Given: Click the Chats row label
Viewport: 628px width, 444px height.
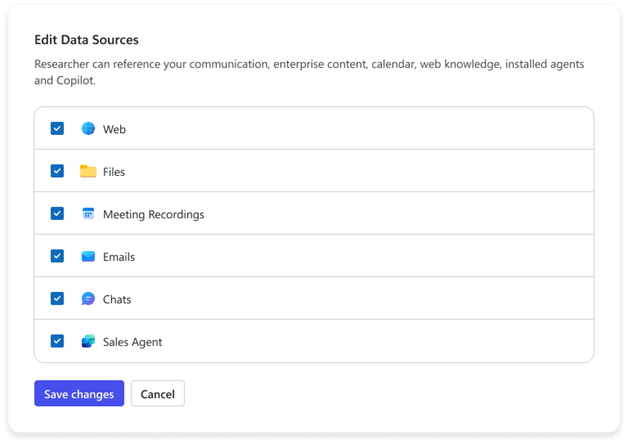Looking at the screenshot, I should point(117,299).
